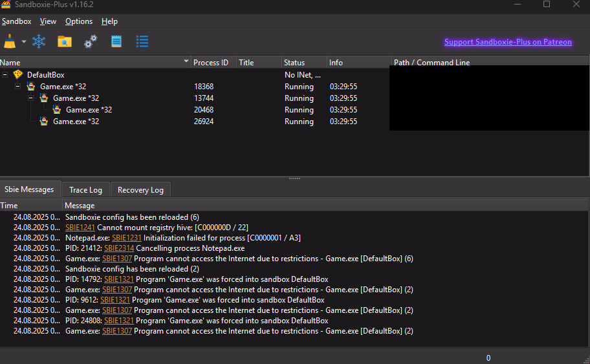Select the Game.exe process with PID 20468

tap(89, 110)
